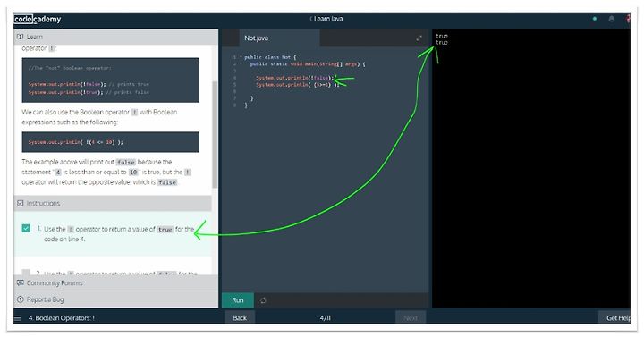This screenshot has height=337, width=644.
Task: Go back to Learn Java course
Action: click(326, 19)
